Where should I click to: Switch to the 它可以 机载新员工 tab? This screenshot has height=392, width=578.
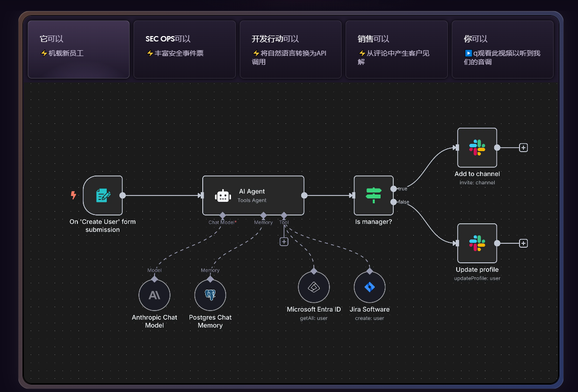point(78,49)
